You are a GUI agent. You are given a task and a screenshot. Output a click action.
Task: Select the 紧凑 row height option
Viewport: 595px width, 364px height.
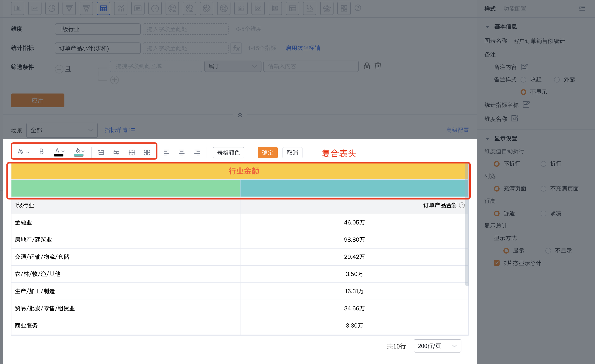coord(543,213)
